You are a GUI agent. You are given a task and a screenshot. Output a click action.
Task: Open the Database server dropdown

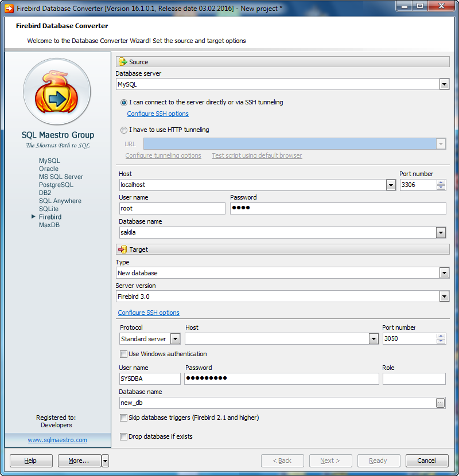point(444,83)
